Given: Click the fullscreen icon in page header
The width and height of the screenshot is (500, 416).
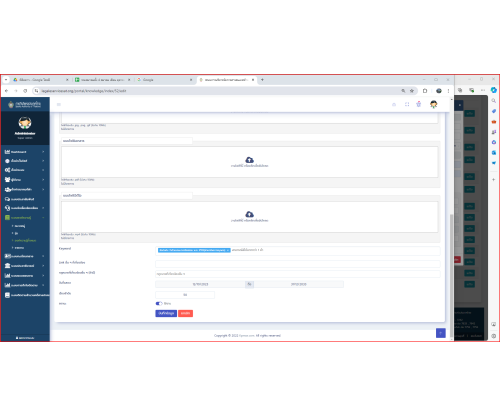Looking at the screenshot, I should tap(407, 104).
